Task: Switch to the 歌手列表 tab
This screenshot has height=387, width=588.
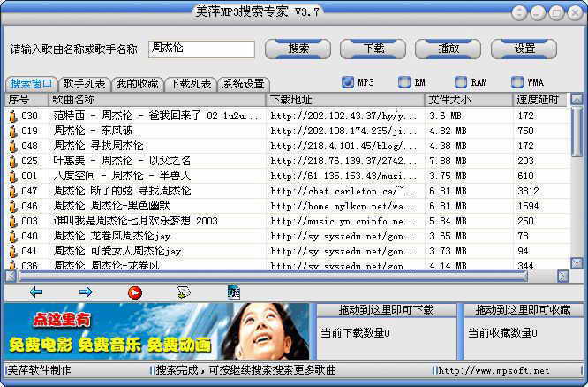Action: [85, 84]
